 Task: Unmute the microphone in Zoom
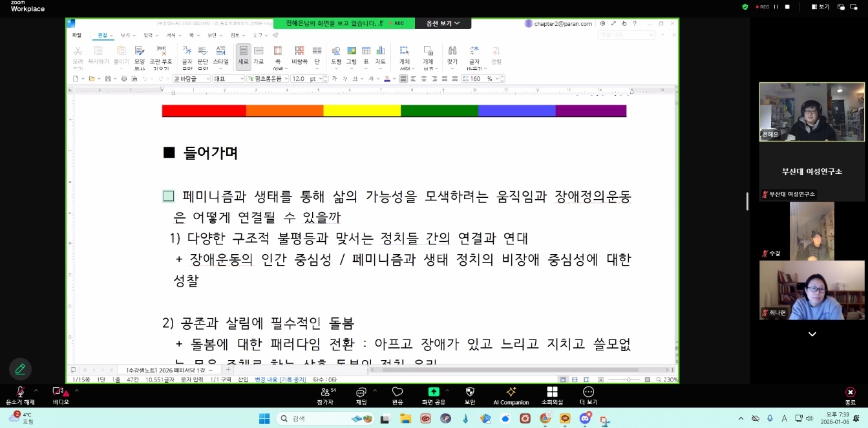coord(20,392)
